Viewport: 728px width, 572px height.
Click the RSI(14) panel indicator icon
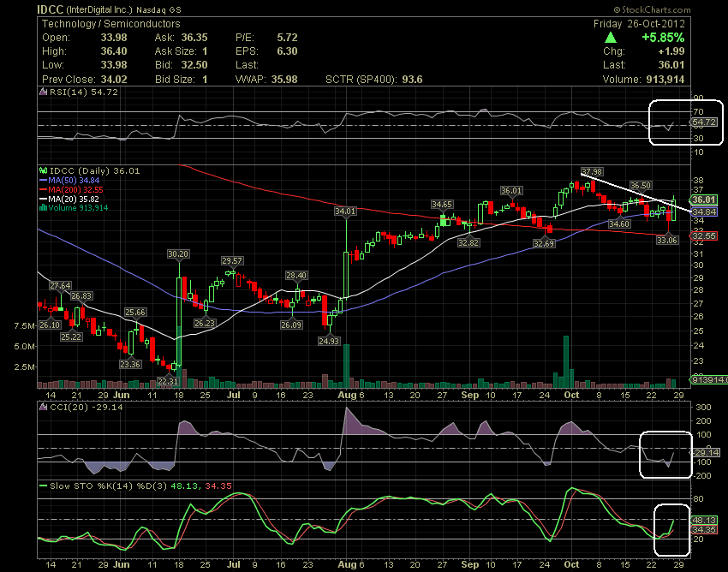tap(44, 92)
